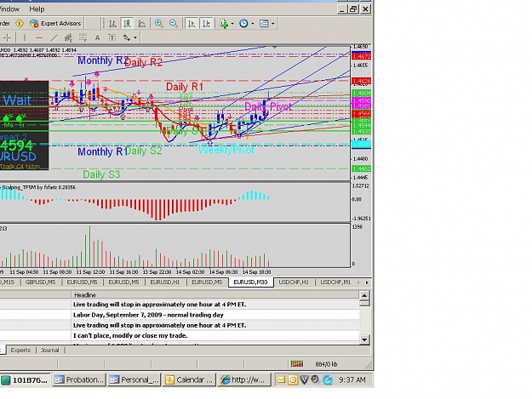Screen dimensions: 532x399
Task: Open the Help menu
Action: point(37,9)
